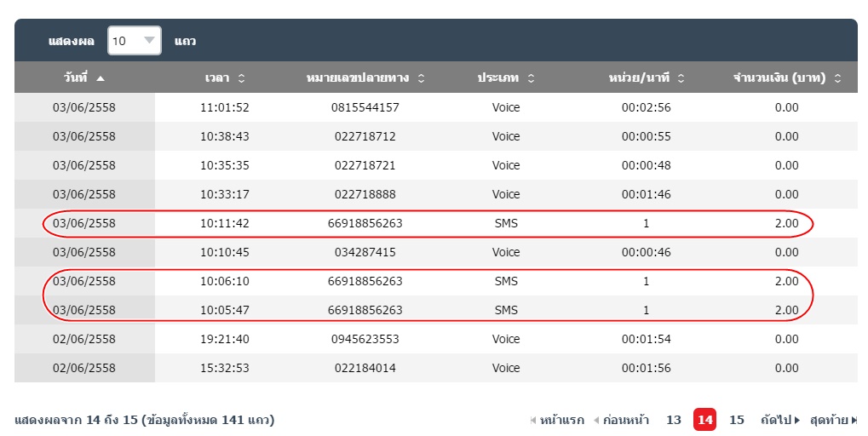This screenshot has width=868, height=436.
Task: Sort by หน่วย/นาที column icon
Action: click(679, 78)
